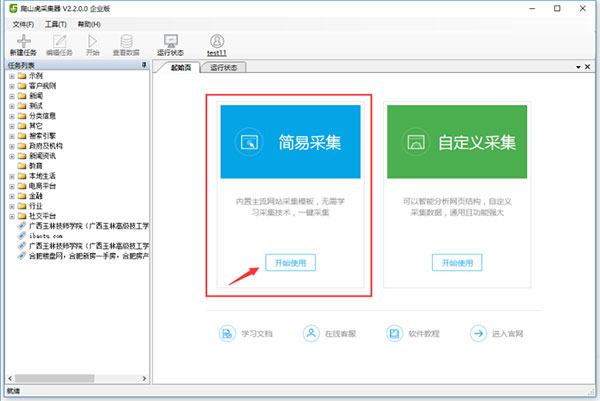Screen dimensions: 600x401
Task: Click the 运行状态 monitor icon in the toolbar
Action: [171, 41]
